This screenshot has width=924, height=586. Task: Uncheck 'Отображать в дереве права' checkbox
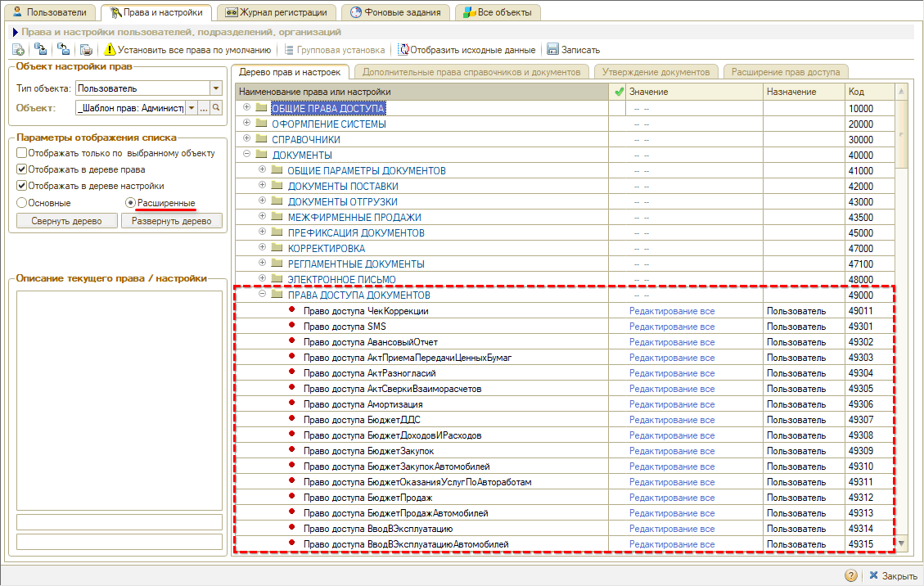click(22, 169)
